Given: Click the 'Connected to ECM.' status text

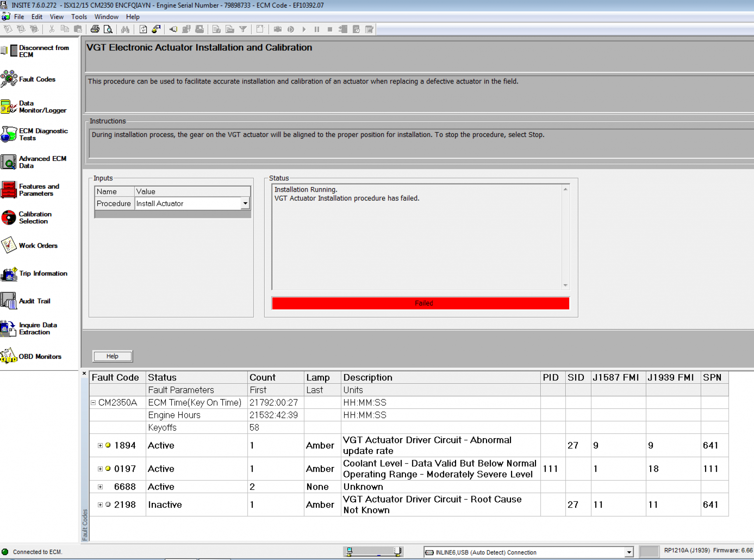Looking at the screenshot, I should coord(38,552).
